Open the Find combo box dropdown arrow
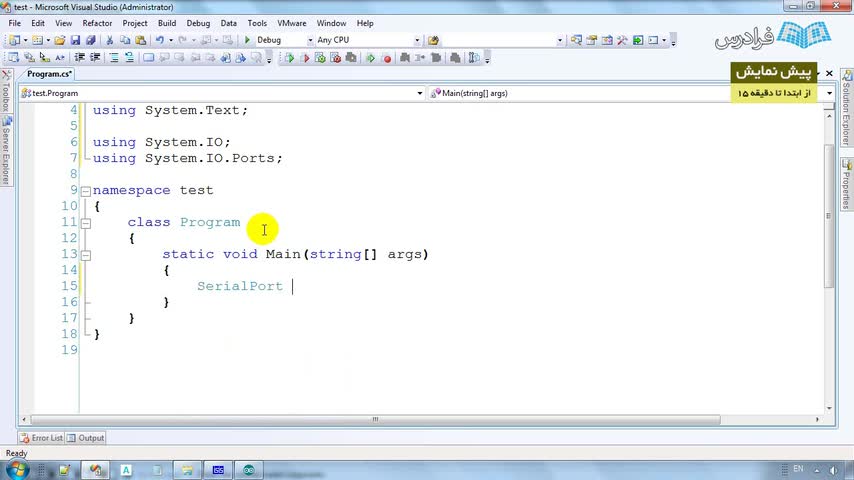Image resolution: width=854 pixels, height=480 pixels. pos(559,40)
